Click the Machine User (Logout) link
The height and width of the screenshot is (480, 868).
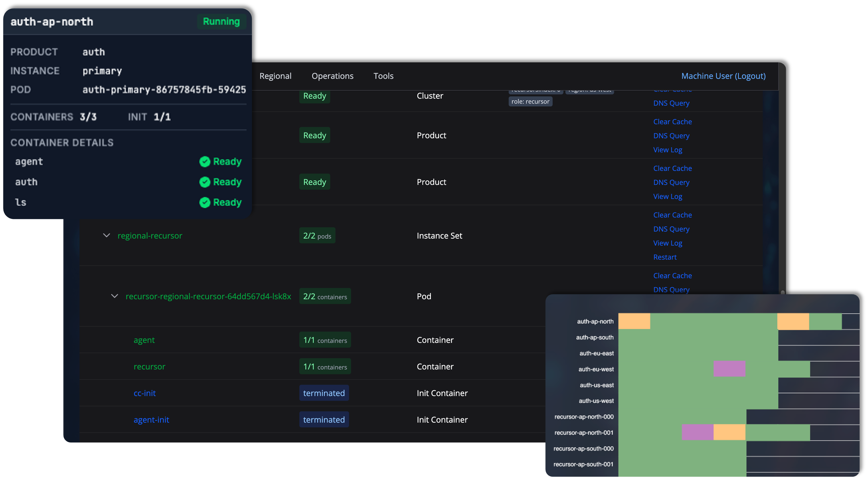click(723, 76)
